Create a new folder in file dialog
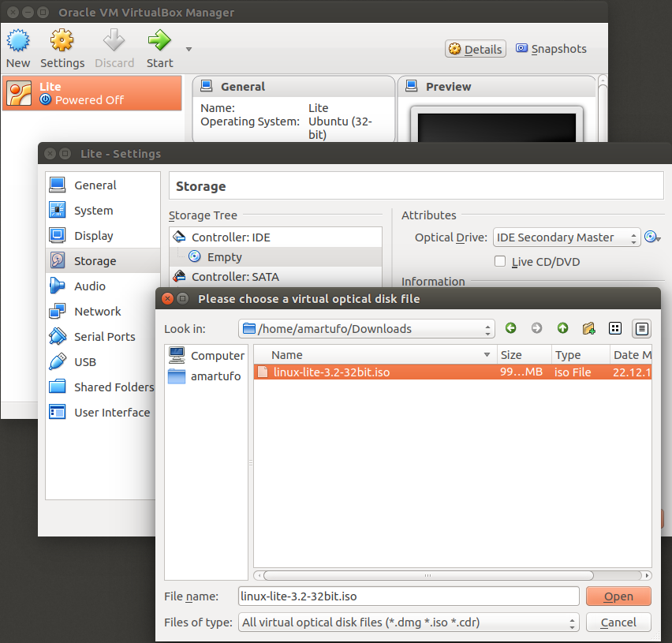The width and height of the screenshot is (672, 643). click(589, 328)
